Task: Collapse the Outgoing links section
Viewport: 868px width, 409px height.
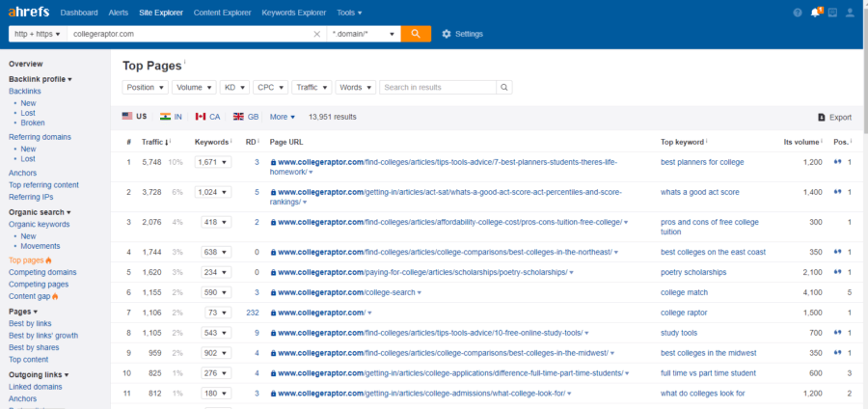Action: coord(39,374)
